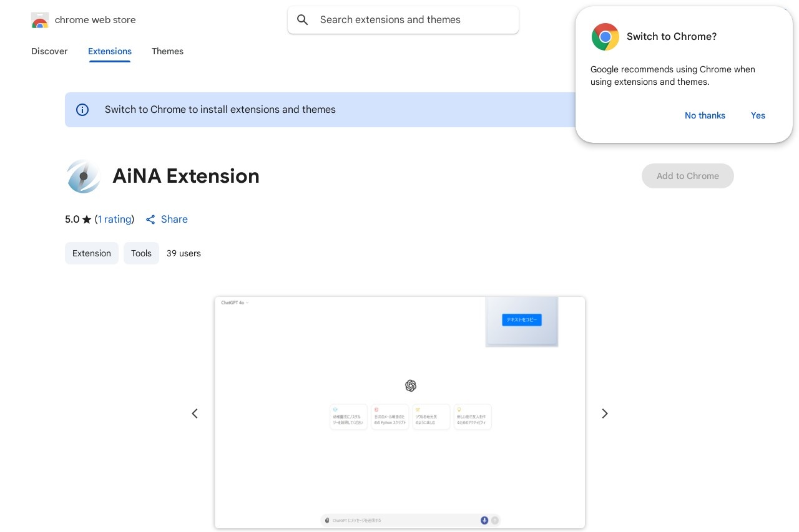Image resolution: width=799 pixels, height=532 pixels.
Task: Open the 1 rating link
Action: coord(115,220)
